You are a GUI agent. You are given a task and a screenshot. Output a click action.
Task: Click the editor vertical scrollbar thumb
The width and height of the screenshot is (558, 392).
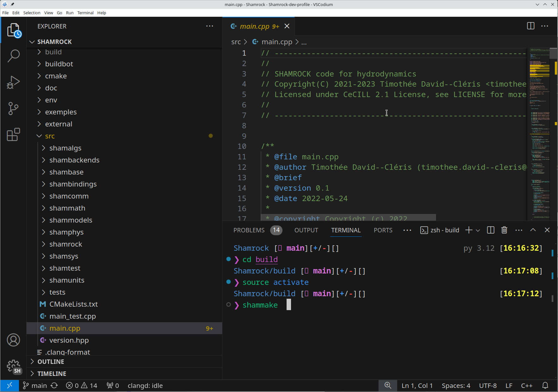point(553,53)
